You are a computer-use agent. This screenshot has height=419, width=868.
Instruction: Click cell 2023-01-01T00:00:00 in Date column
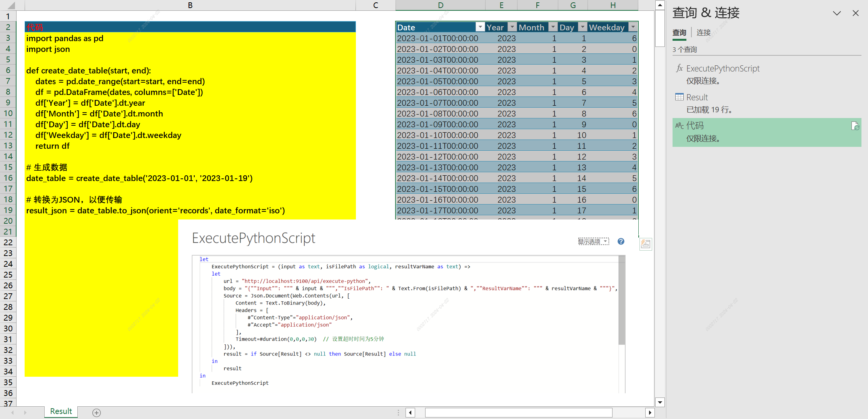coord(441,38)
